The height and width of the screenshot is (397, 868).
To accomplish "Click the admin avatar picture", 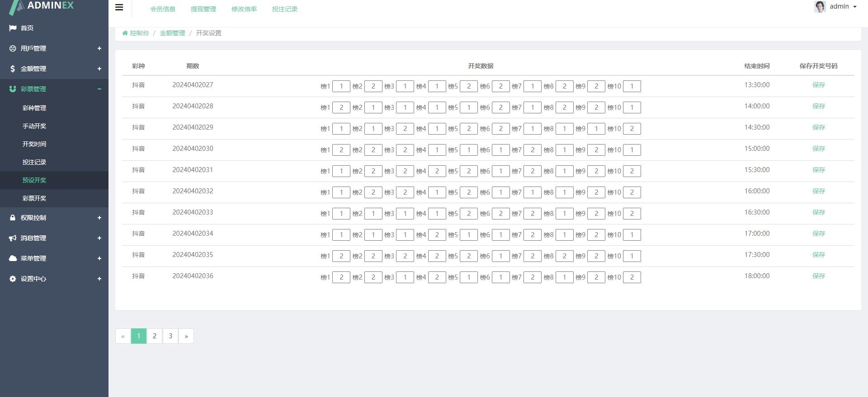I will (820, 6).
